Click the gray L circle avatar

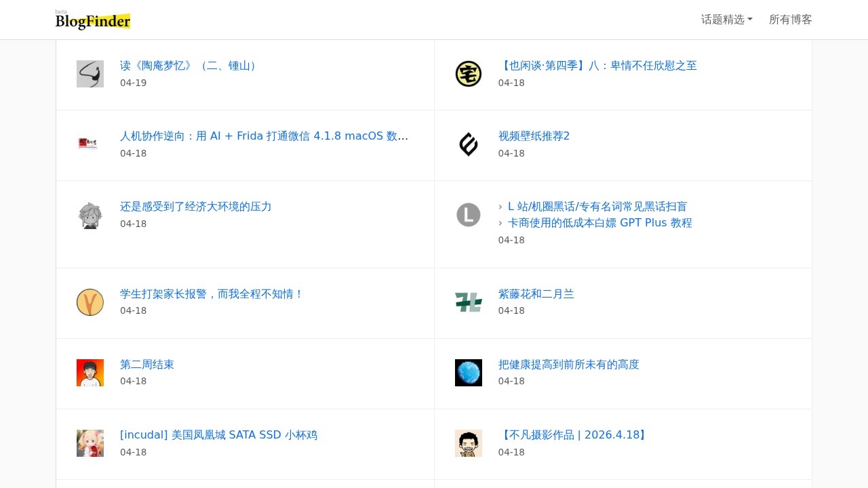coord(468,215)
